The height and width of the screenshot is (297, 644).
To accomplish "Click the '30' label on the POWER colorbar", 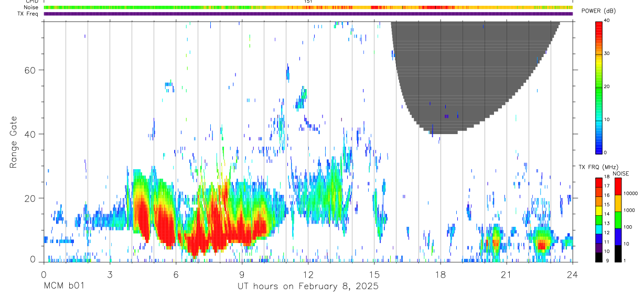I will click(607, 53).
